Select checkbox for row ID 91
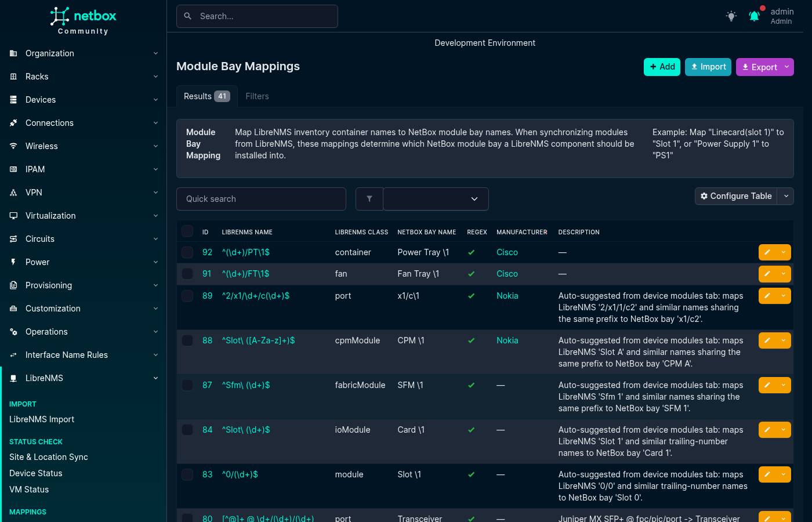812x522 pixels. [x=187, y=274]
